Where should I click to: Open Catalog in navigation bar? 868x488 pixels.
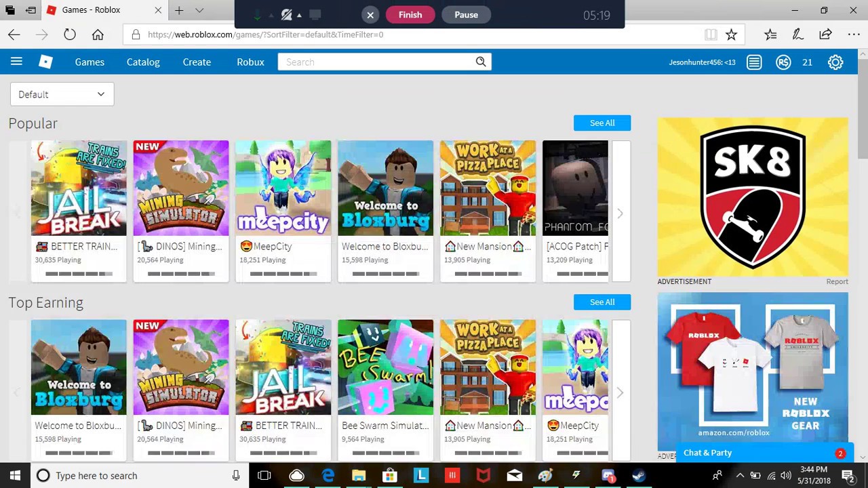coord(143,62)
